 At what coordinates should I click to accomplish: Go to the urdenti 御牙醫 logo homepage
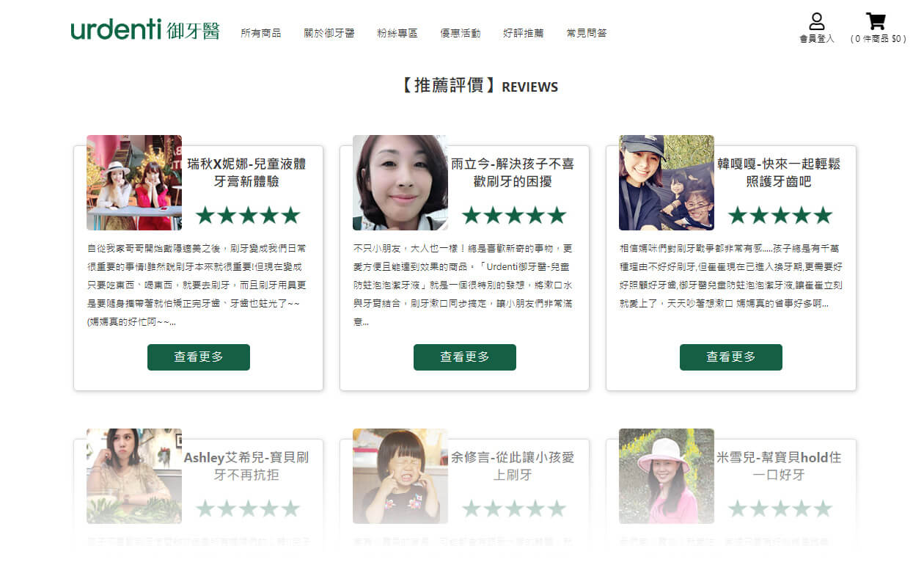pyautogui.click(x=145, y=30)
